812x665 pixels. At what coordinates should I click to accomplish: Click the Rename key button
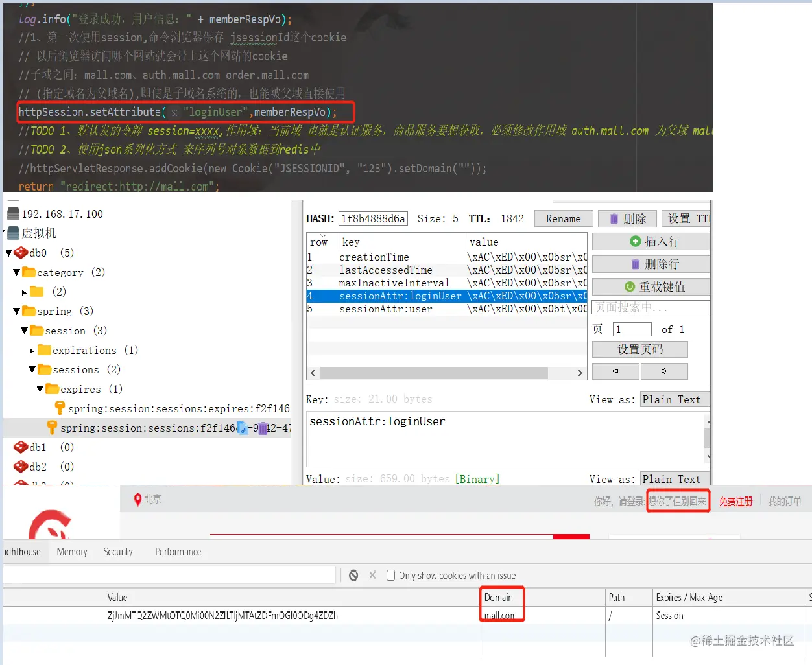(563, 218)
